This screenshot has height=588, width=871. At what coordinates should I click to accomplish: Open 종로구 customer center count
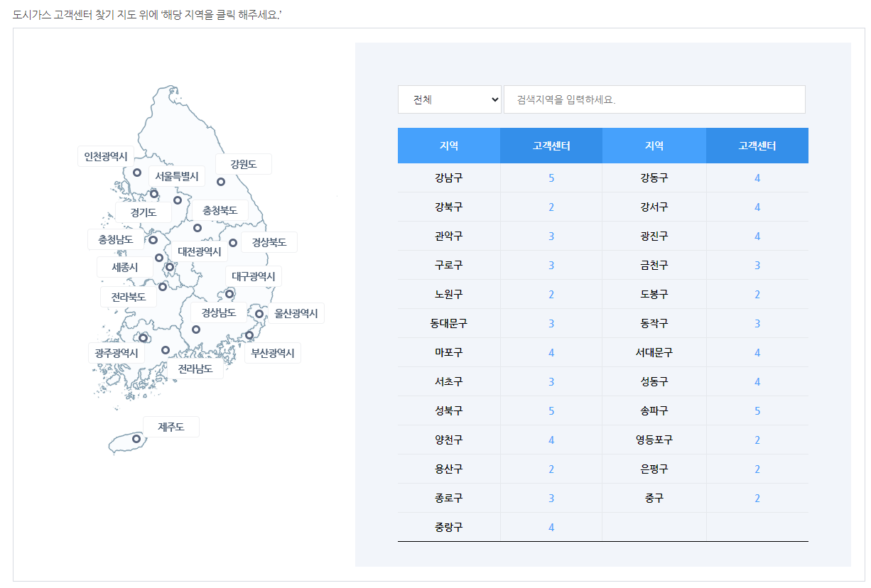[551, 498]
